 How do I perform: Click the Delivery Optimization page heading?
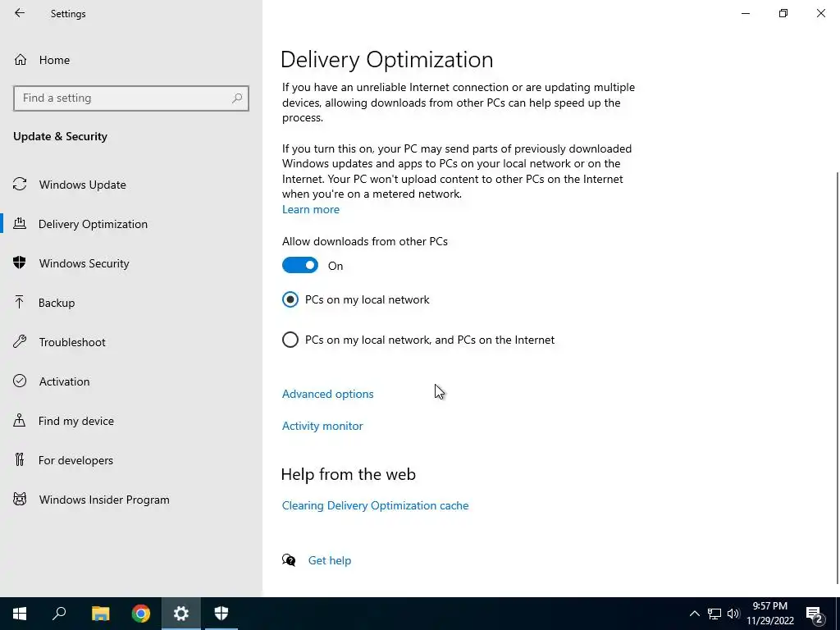[387, 59]
